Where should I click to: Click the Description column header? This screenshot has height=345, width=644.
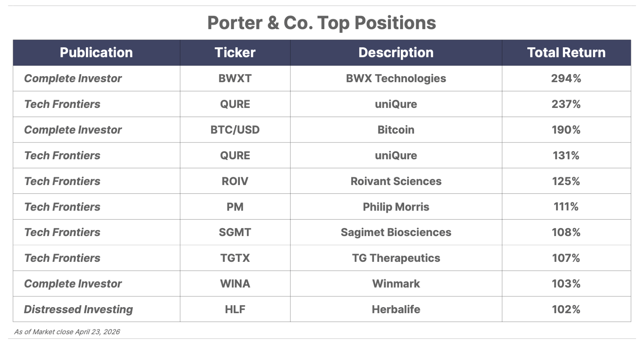396,53
